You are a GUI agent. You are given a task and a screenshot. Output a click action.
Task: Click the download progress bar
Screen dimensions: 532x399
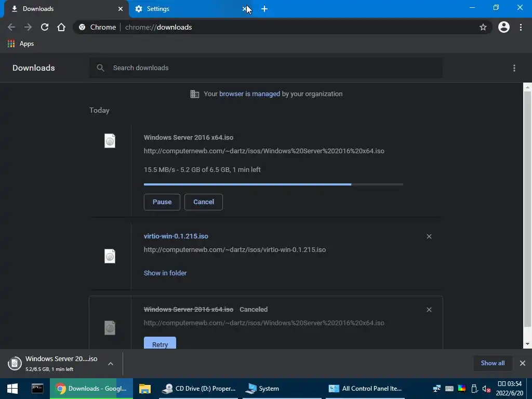pos(273,184)
